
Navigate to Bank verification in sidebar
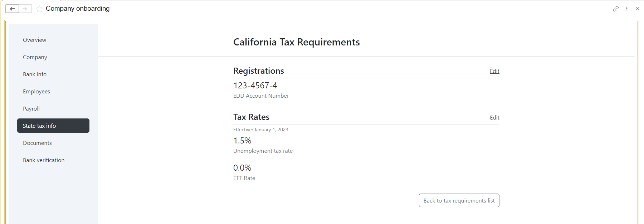click(x=44, y=160)
